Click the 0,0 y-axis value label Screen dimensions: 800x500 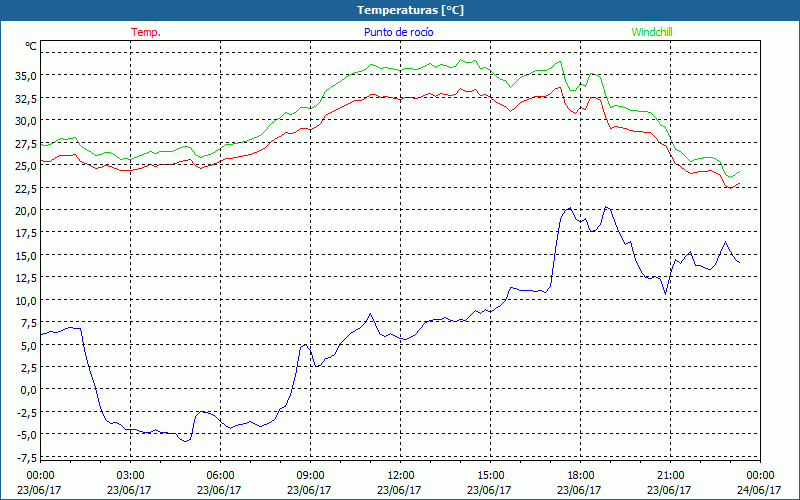(x=28, y=391)
